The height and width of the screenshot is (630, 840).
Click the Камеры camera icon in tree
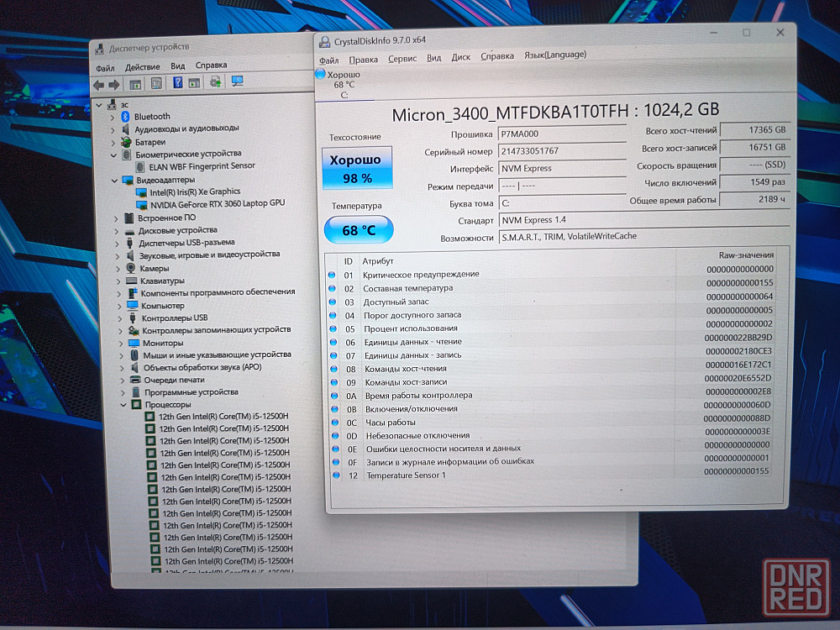pos(131,268)
